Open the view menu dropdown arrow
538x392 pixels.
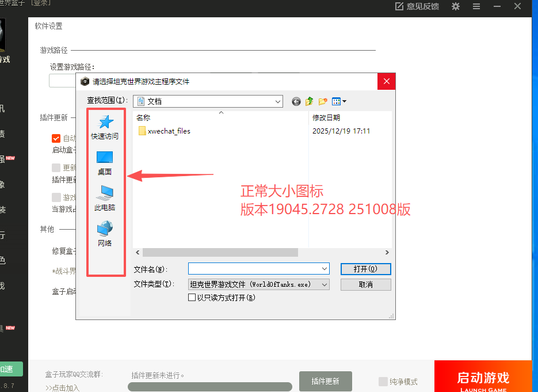344,101
